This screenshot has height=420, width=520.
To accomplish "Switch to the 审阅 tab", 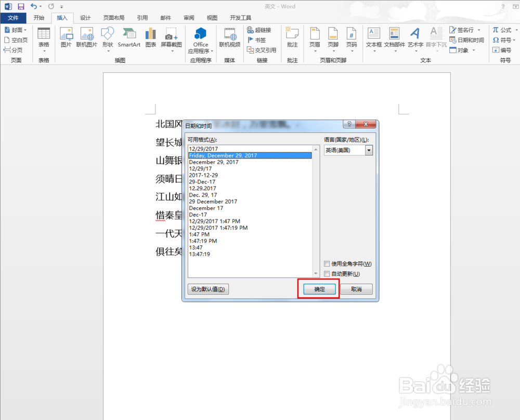I will pos(189,18).
